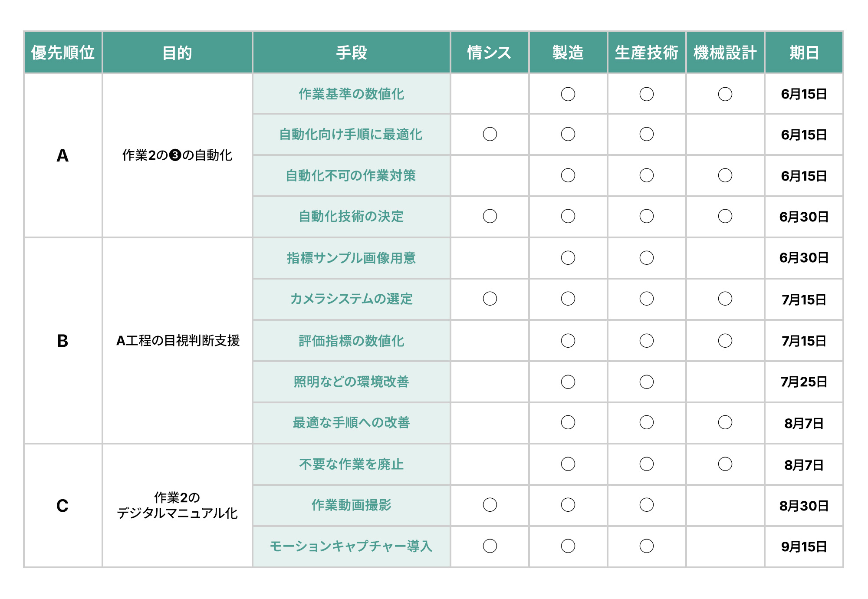
Task: Click the 情シス circle for カメラシステムの選定
Action: [x=490, y=299]
